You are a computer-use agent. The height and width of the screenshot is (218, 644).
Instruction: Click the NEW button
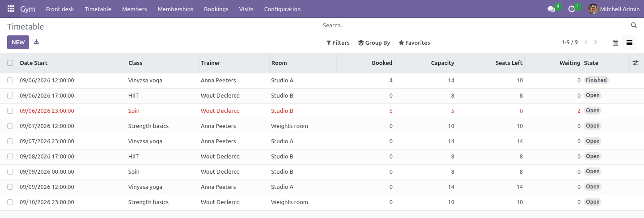point(18,43)
